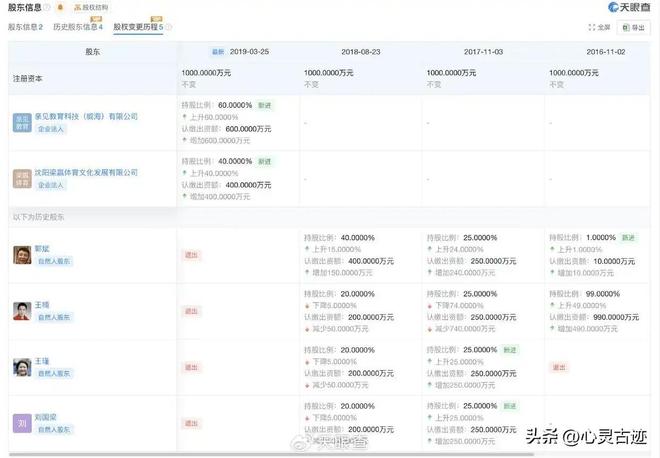Click the orange badge icon near 股东信息
This screenshot has width=660, height=458.
click(60, 7)
